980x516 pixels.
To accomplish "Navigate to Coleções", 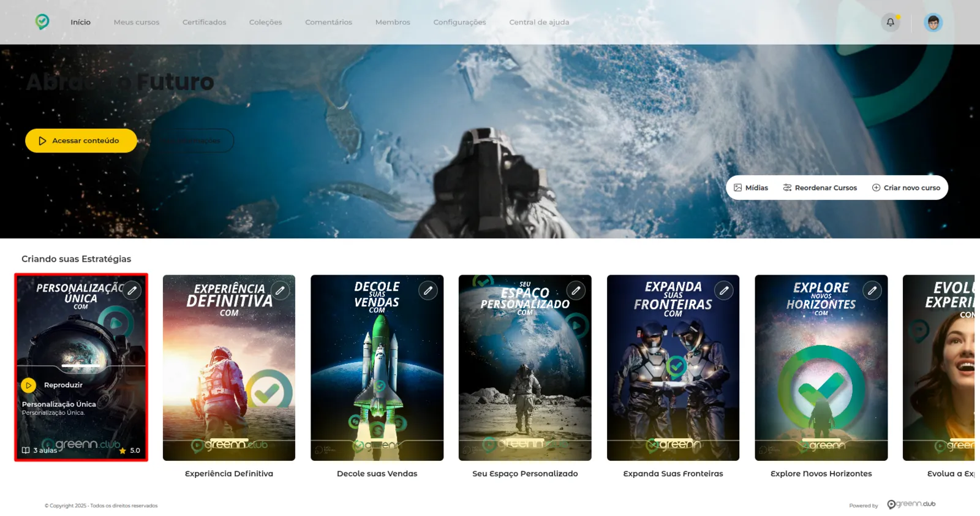I will coord(266,22).
